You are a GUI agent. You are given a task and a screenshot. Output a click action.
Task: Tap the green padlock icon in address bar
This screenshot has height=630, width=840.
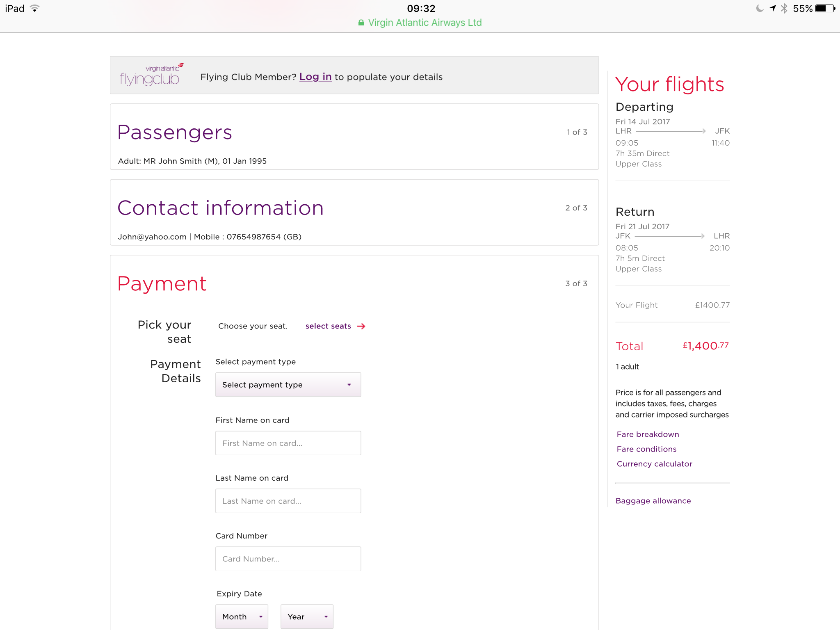coord(361,23)
